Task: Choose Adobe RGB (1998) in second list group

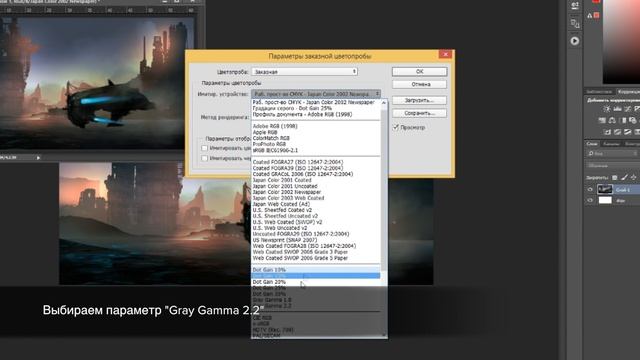Action: coord(316,126)
